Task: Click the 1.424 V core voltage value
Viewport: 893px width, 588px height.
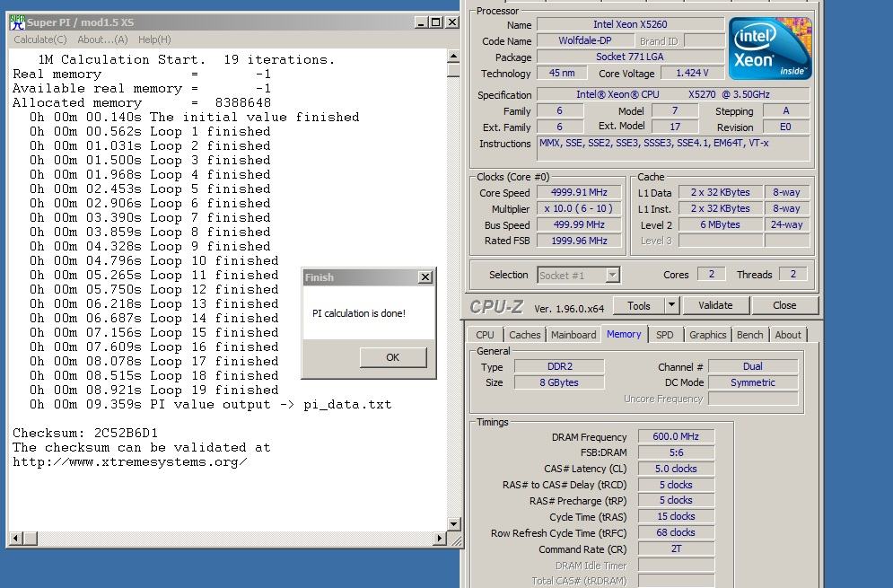Action: click(692, 73)
